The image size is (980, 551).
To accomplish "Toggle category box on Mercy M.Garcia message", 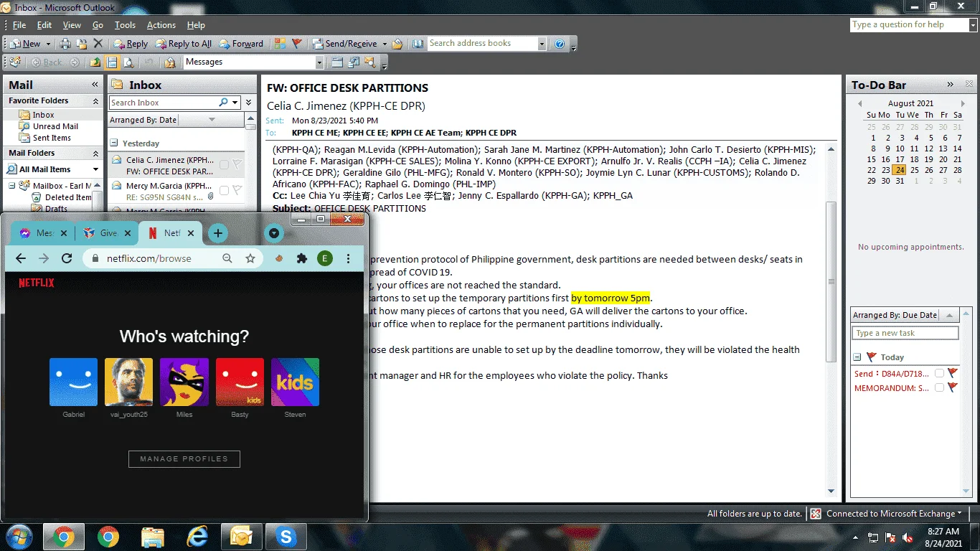I will pos(224,191).
